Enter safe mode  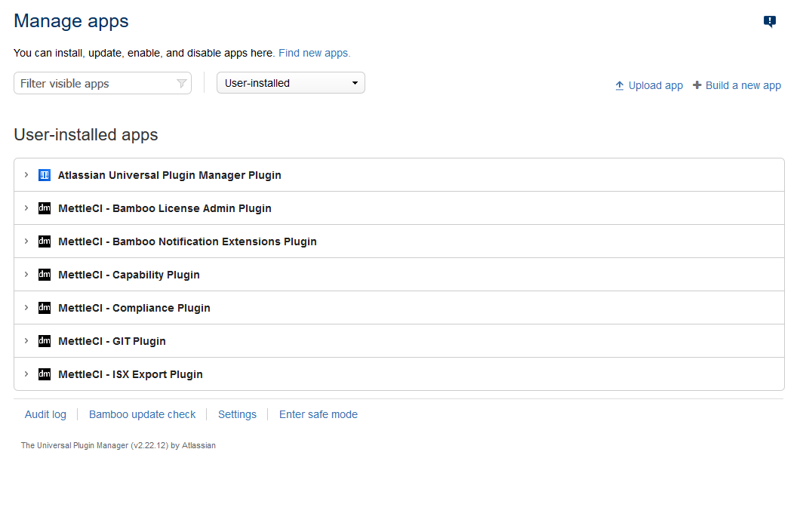[x=318, y=414]
